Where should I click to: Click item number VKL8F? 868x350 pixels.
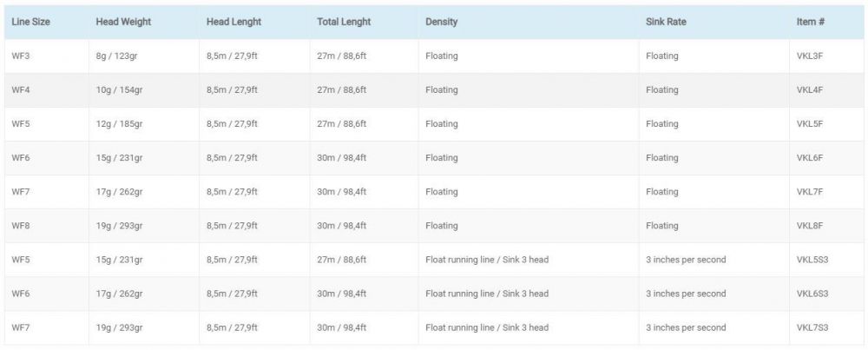tap(809, 226)
